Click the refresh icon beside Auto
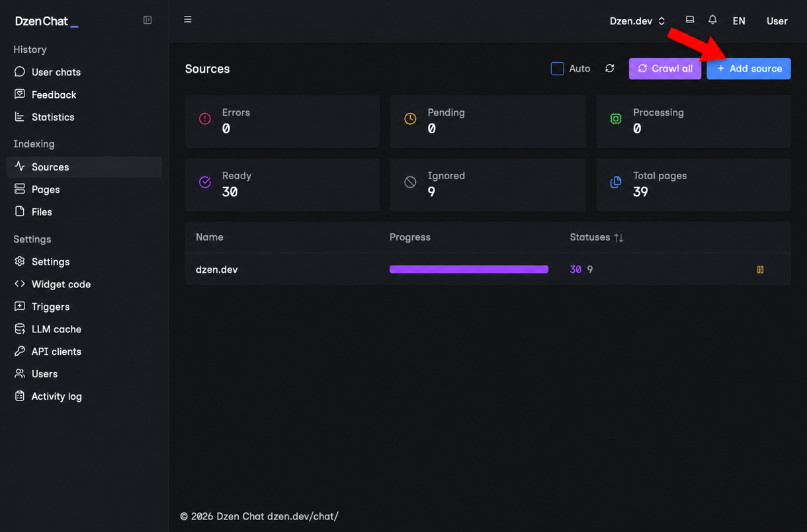Viewport: 807px width, 532px height. point(610,69)
